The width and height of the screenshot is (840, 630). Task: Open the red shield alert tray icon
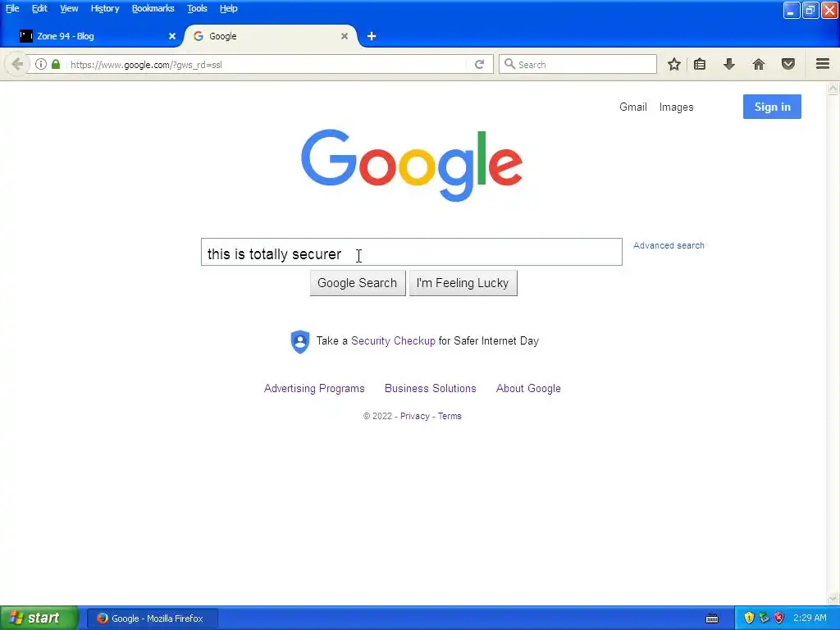779,619
